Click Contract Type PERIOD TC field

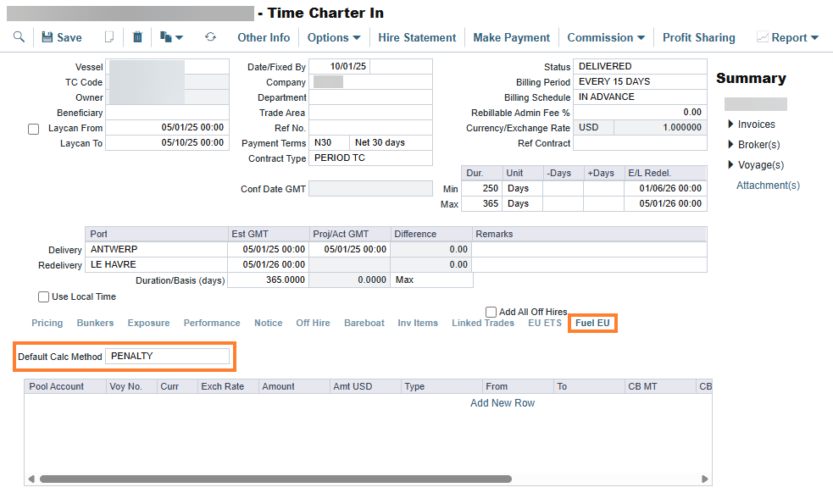(371, 158)
